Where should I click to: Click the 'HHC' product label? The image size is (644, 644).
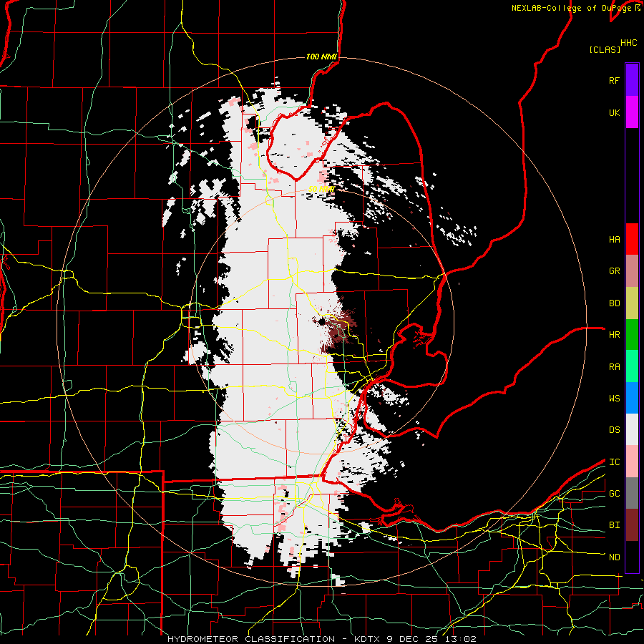628,43
